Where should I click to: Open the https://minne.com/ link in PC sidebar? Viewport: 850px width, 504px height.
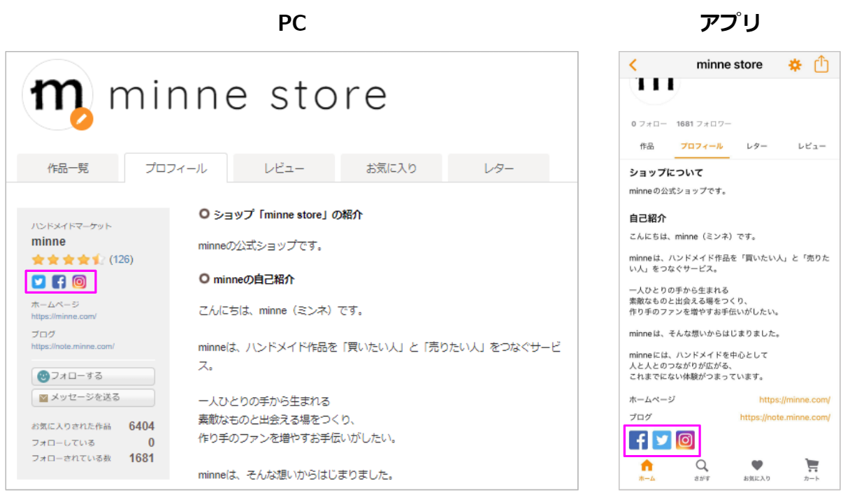click(64, 317)
